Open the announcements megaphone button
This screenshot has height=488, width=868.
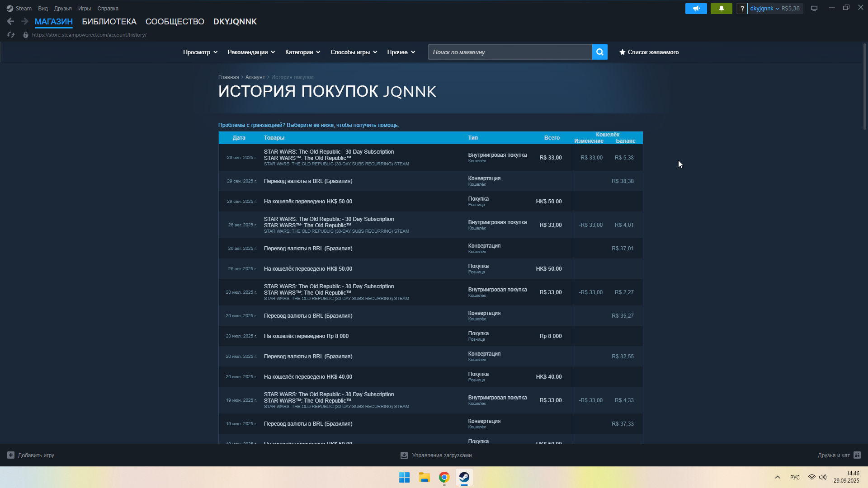696,9
